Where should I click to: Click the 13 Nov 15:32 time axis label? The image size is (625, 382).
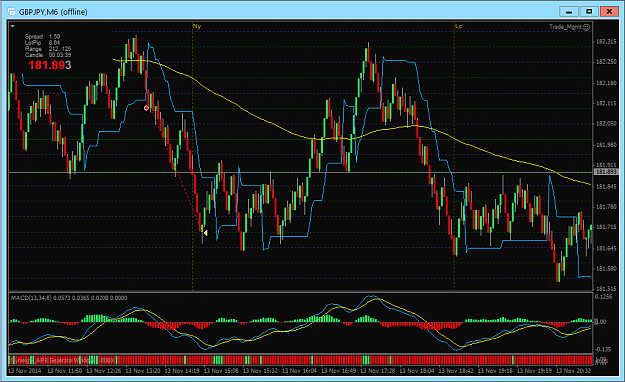click(260, 370)
